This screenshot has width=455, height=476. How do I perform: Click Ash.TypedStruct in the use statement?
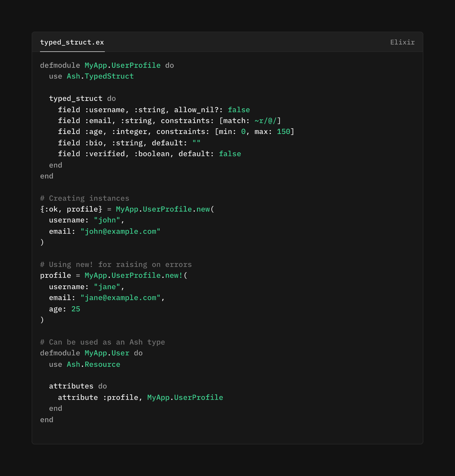coord(100,76)
